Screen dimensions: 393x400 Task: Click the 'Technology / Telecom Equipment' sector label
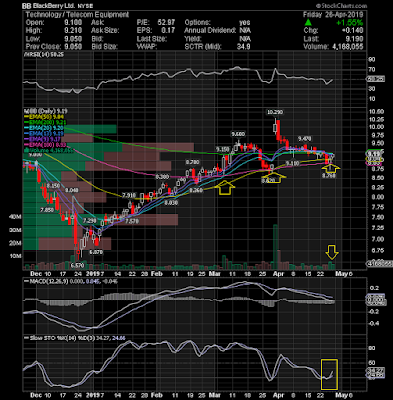click(x=77, y=15)
